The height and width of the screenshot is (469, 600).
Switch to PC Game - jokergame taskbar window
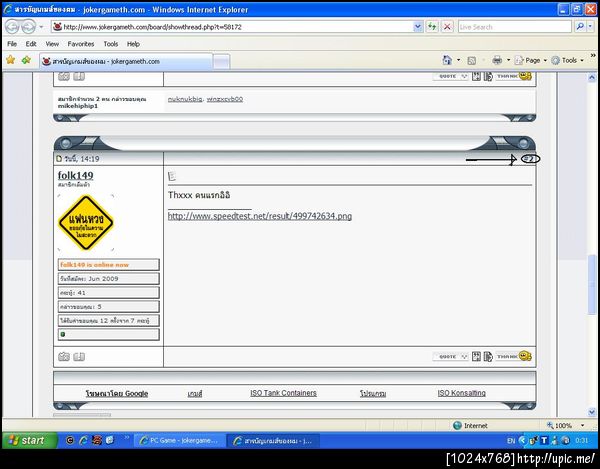point(178,441)
